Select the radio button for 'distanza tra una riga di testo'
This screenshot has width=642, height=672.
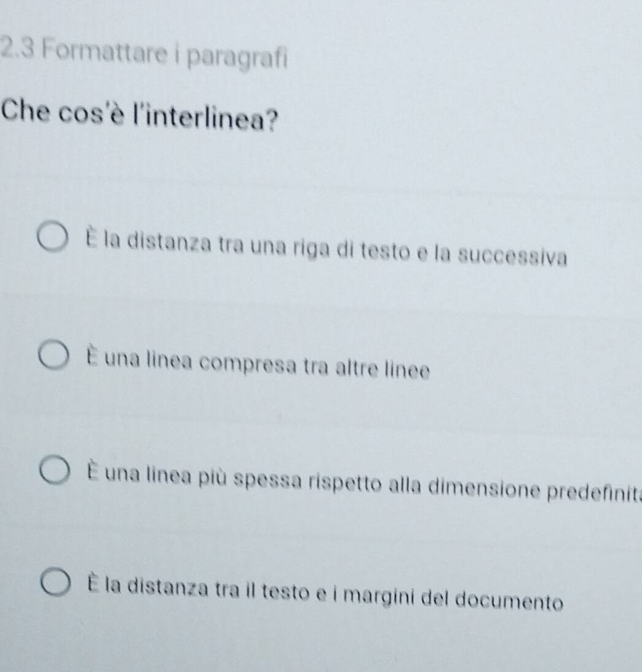pyautogui.click(x=52, y=237)
